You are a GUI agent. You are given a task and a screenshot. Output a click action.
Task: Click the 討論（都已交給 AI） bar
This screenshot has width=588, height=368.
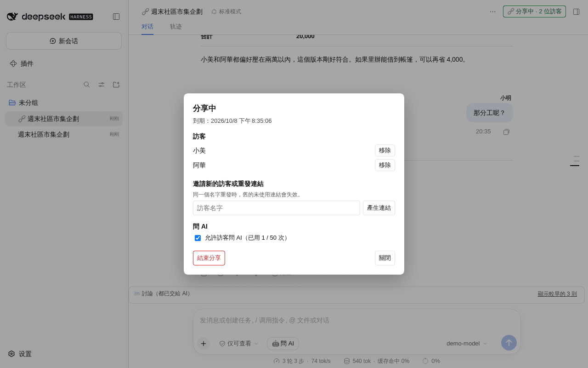pyautogui.click(x=356, y=295)
